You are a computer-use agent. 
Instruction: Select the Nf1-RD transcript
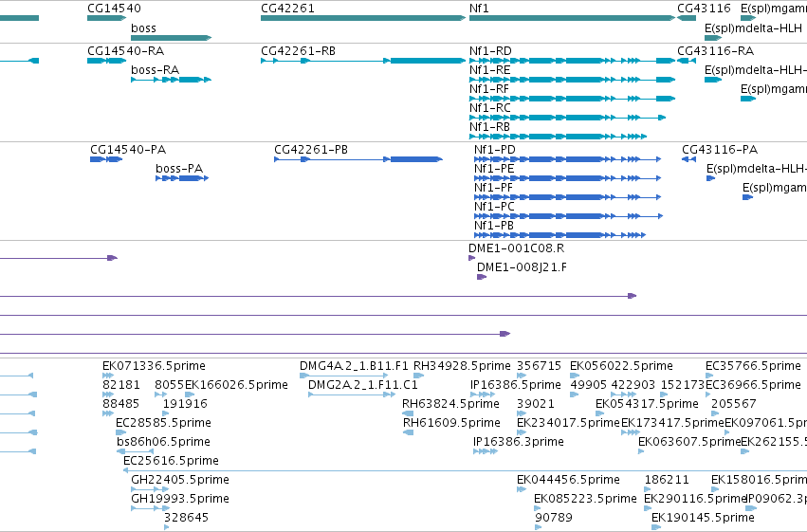tap(572, 61)
